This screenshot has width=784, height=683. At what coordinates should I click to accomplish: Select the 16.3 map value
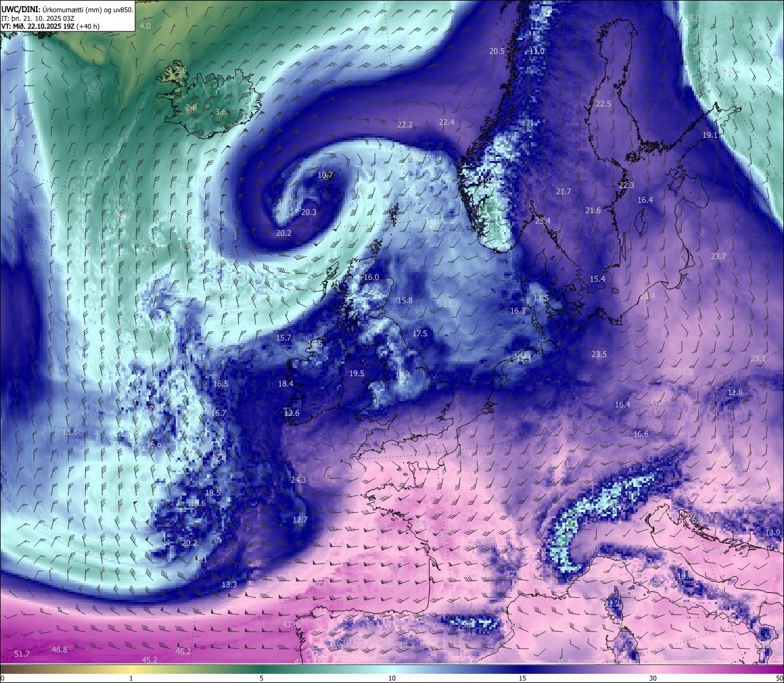pyautogui.click(x=518, y=311)
